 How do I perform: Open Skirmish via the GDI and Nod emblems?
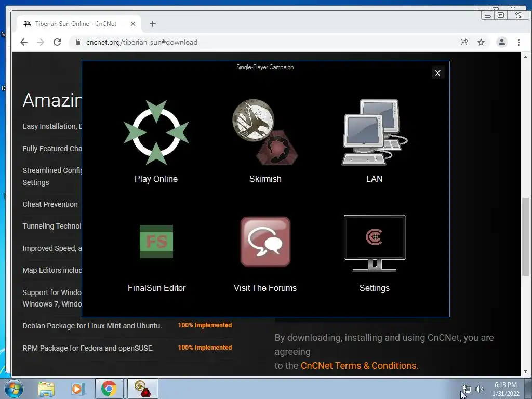(x=265, y=132)
